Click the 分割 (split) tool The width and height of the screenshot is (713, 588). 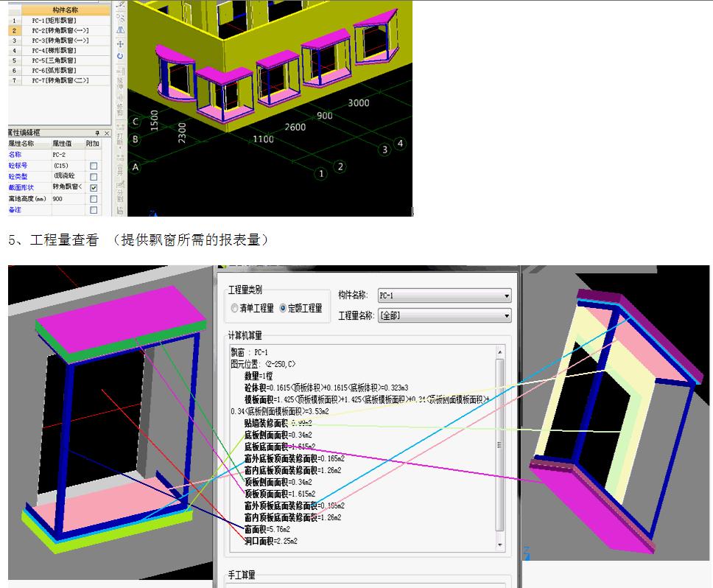tap(120, 192)
